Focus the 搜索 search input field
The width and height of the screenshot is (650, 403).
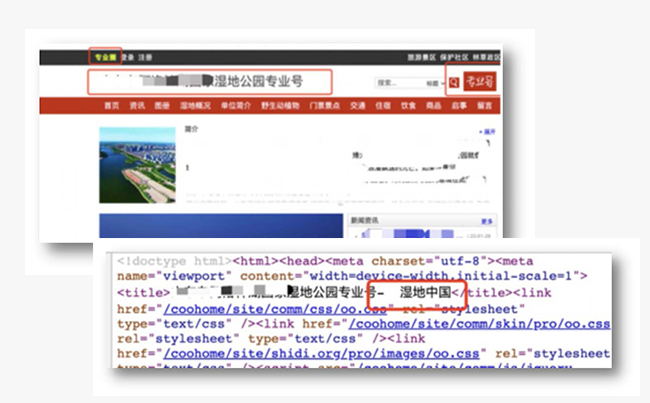pos(399,83)
